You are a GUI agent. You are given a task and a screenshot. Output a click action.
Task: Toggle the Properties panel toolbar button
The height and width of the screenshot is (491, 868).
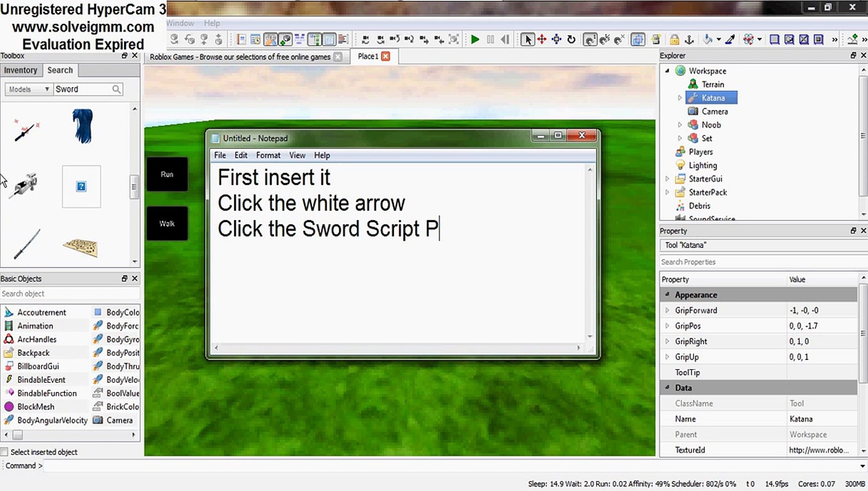coord(329,40)
